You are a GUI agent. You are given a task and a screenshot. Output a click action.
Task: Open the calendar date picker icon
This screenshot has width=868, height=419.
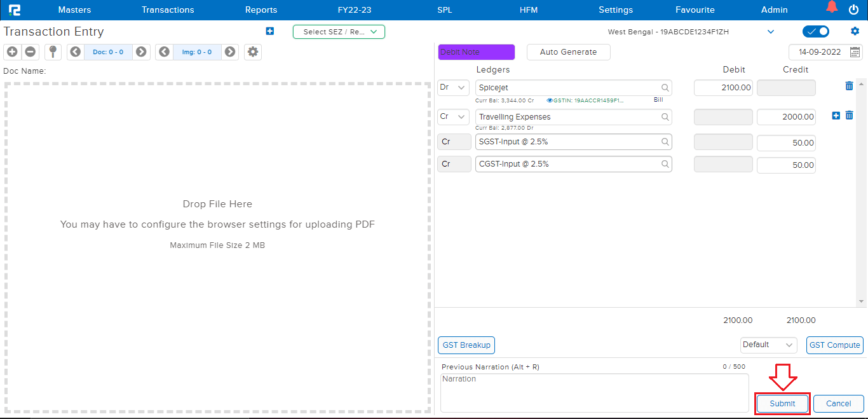click(x=855, y=52)
